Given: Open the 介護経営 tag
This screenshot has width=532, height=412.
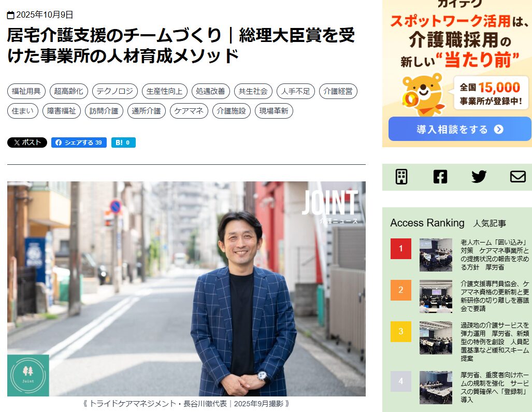Looking at the screenshot, I should 338,91.
